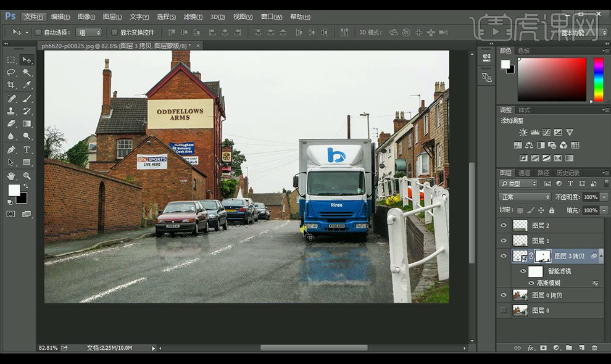Switch to 色板 tab

524,51
